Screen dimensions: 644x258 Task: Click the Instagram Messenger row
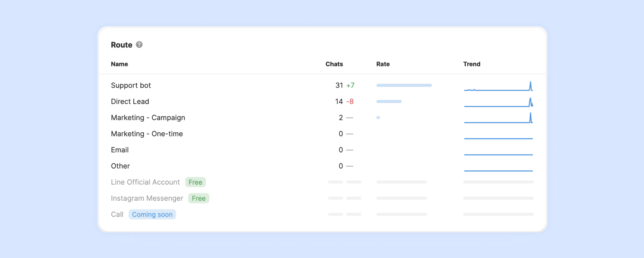point(147,198)
